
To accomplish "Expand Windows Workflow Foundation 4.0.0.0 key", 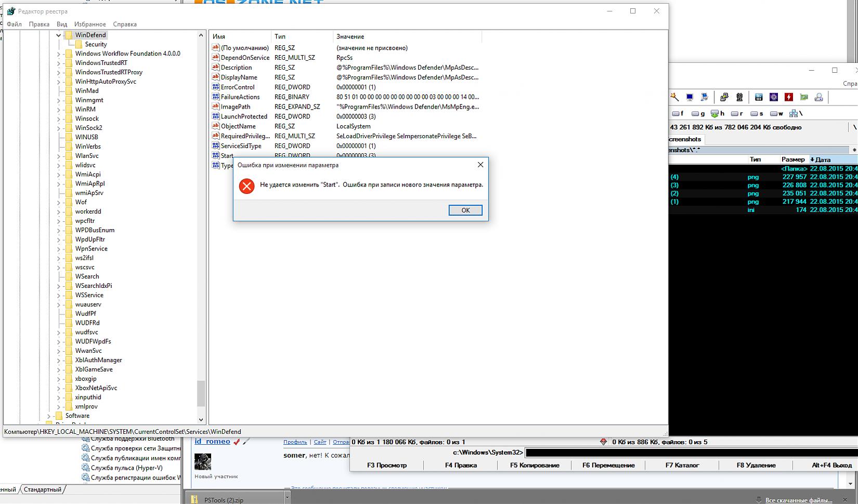I will pos(58,54).
